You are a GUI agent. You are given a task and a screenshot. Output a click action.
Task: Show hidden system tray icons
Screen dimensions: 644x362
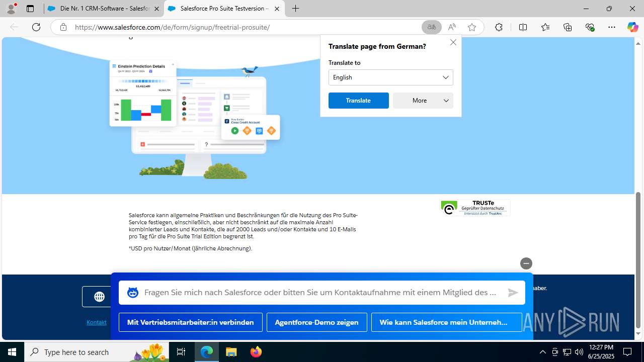click(542, 352)
